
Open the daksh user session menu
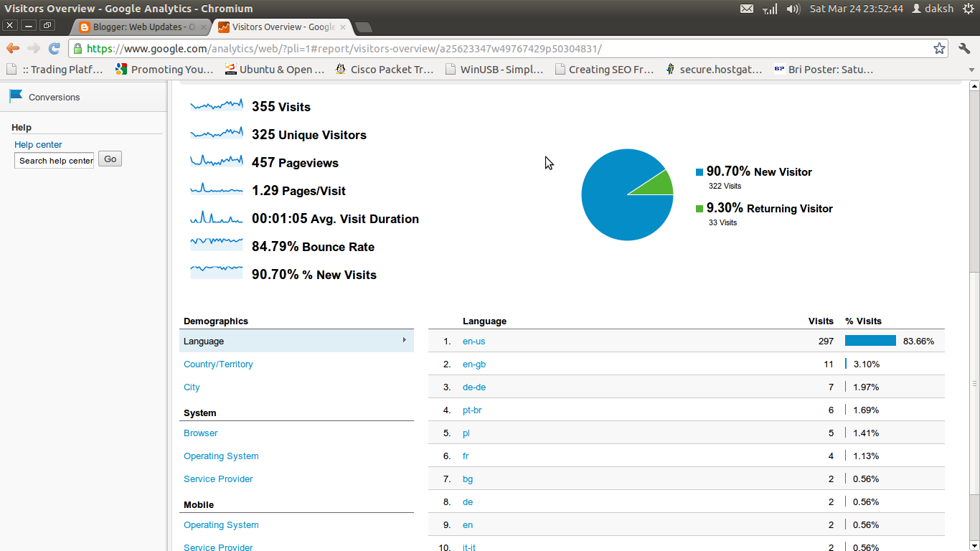click(x=933, y=9)
